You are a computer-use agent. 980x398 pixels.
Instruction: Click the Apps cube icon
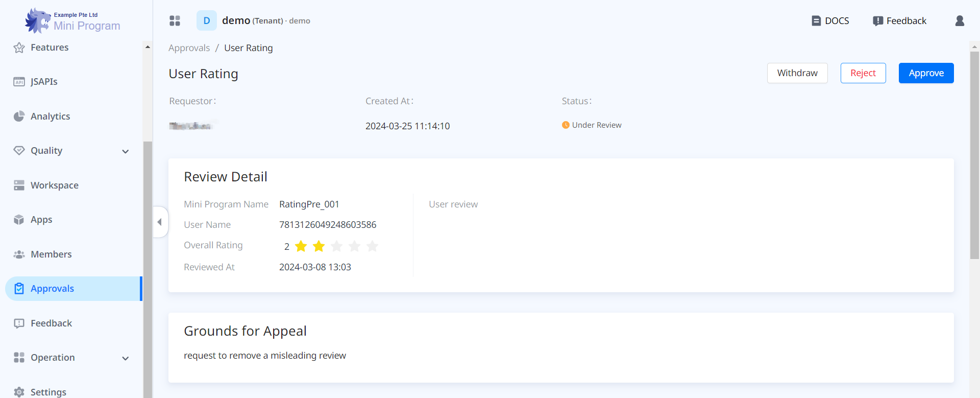point(19,220)
